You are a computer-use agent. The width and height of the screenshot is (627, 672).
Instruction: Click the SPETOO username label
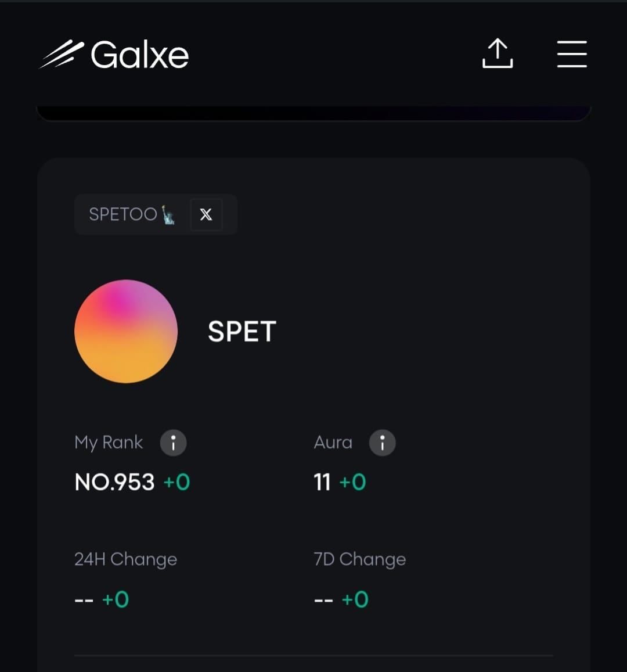click(x=132, y=214)
